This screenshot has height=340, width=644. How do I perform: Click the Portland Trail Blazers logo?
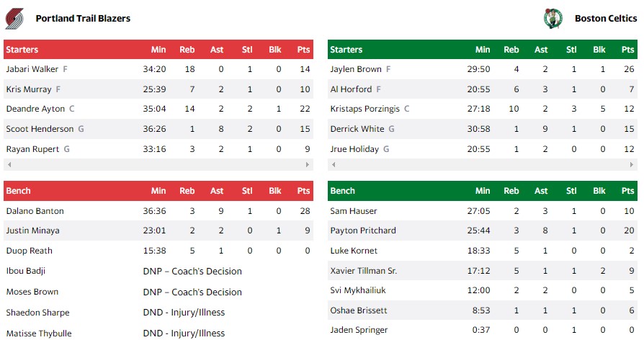click(x=14, y=18)
